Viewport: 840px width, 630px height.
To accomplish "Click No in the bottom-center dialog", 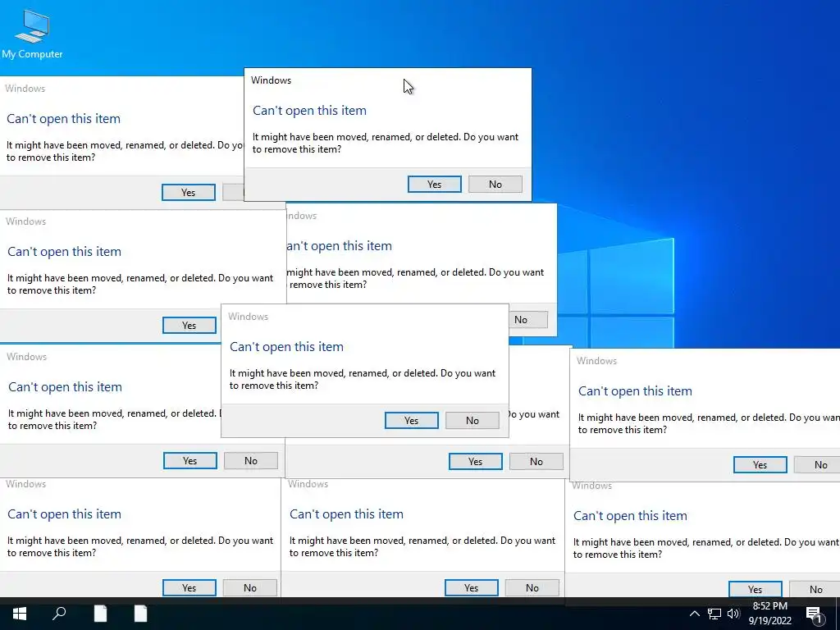I will click(x=532, y=587).
